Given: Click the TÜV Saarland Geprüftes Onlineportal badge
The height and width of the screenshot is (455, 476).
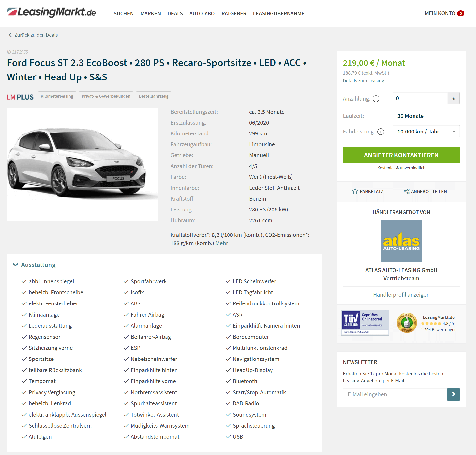Looking at the screenshot, I should (365, 323).
